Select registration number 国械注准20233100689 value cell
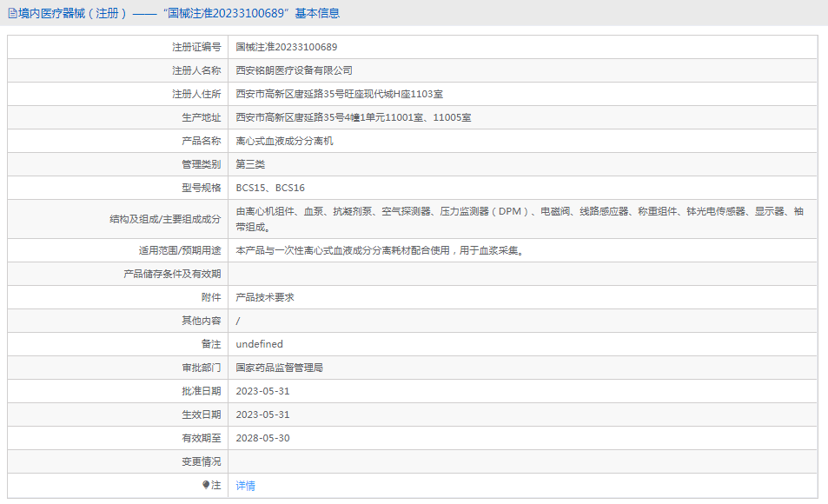Image resolution: width=828 pixels, height=504 pixels. click(x=286, y=47)
